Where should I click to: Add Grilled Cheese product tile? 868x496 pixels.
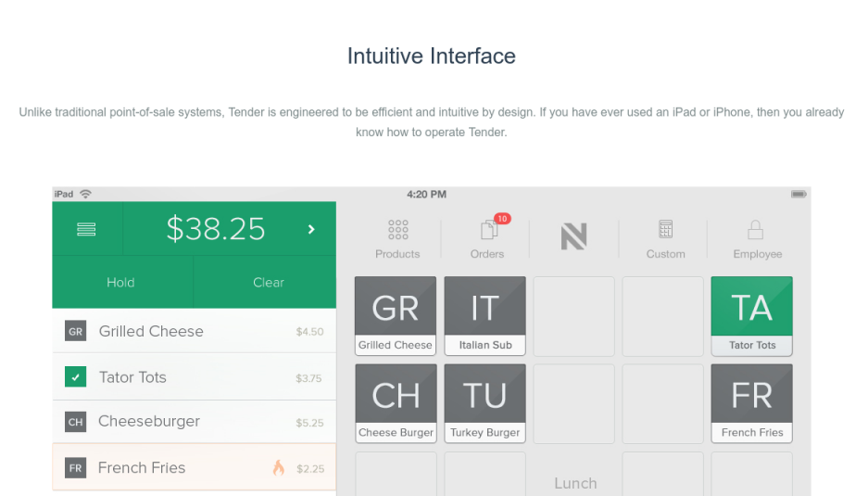click(x=396, y=316)
